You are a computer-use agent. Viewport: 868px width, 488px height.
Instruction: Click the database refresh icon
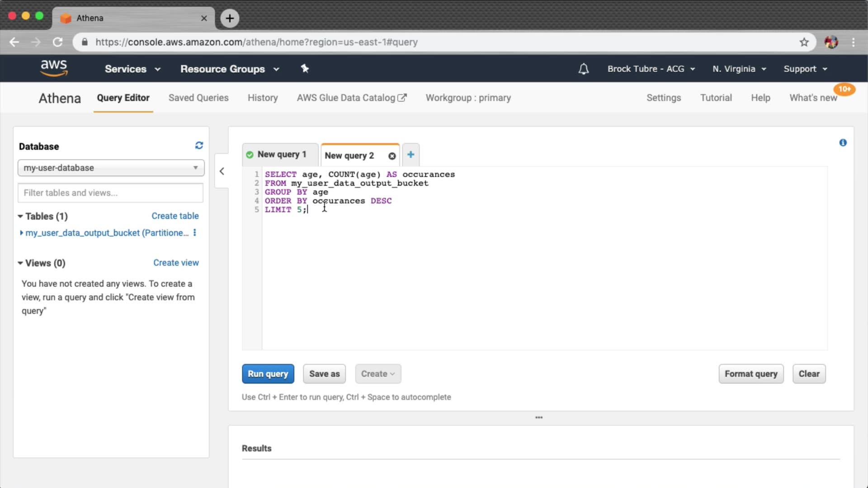click(x=199, y=145)
